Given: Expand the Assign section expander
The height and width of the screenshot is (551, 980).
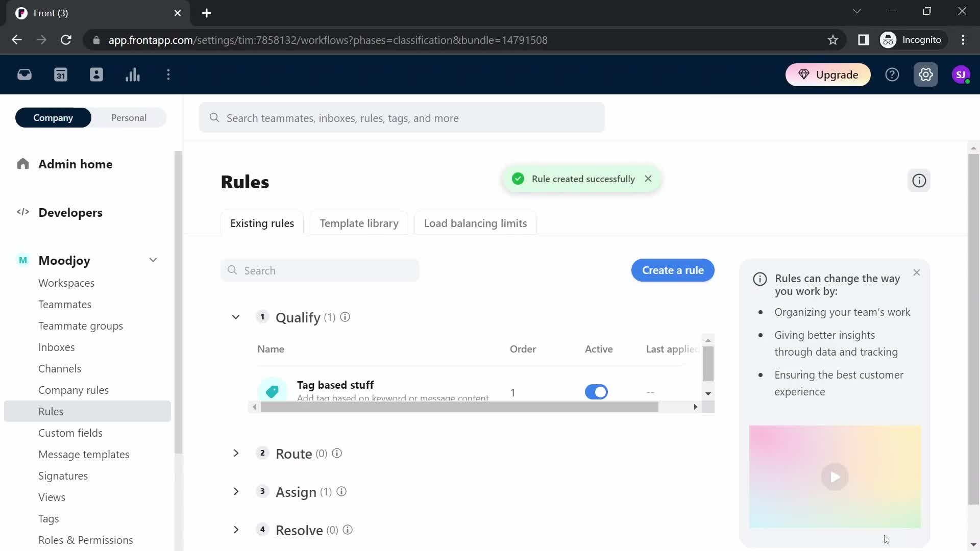Looking at the screenshot, I should pos(237,492).
